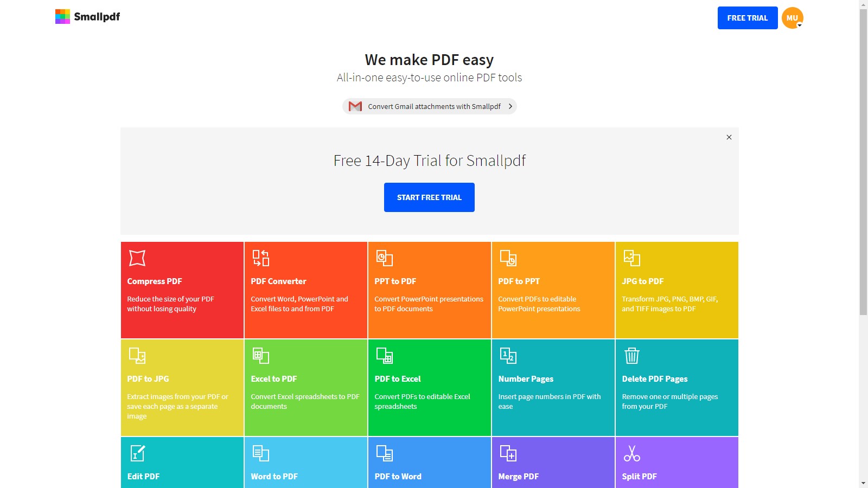Viewport: 868px width, 488px height.
Task: Click the page vertical scrollbar thumb
Action: pyautogui.click(x=863, y=162)
